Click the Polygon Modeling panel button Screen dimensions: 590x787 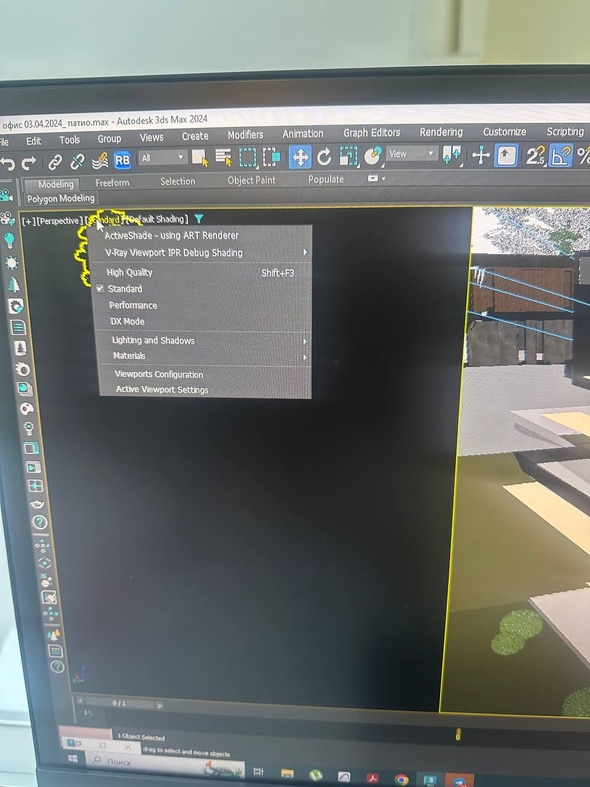(61, 198)
